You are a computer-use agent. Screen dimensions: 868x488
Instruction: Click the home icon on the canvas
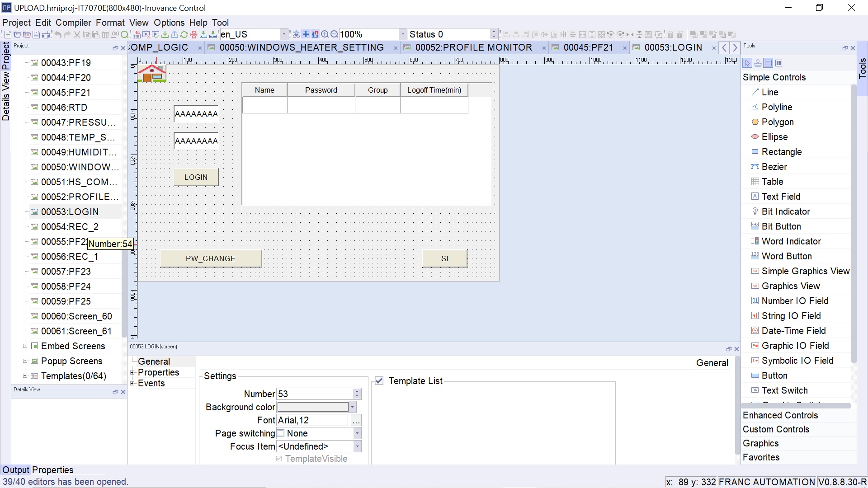[152, 73]
